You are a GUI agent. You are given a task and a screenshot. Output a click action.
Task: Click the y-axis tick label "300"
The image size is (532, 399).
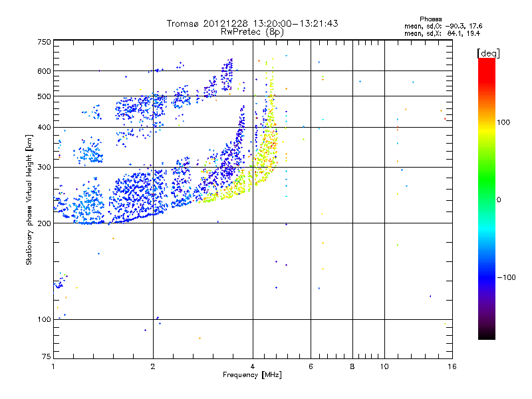pos(44,168)
